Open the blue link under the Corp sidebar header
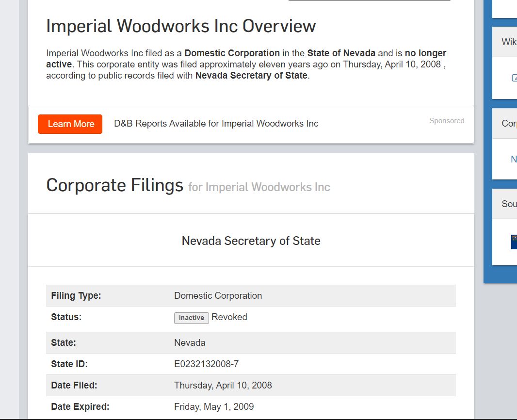This screenshot has height=420, width=517. (514, 159)
